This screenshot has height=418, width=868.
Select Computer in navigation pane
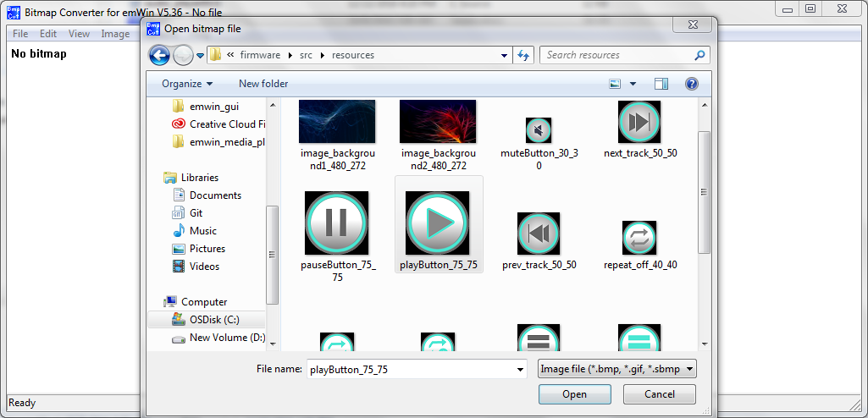click(195, 302)
